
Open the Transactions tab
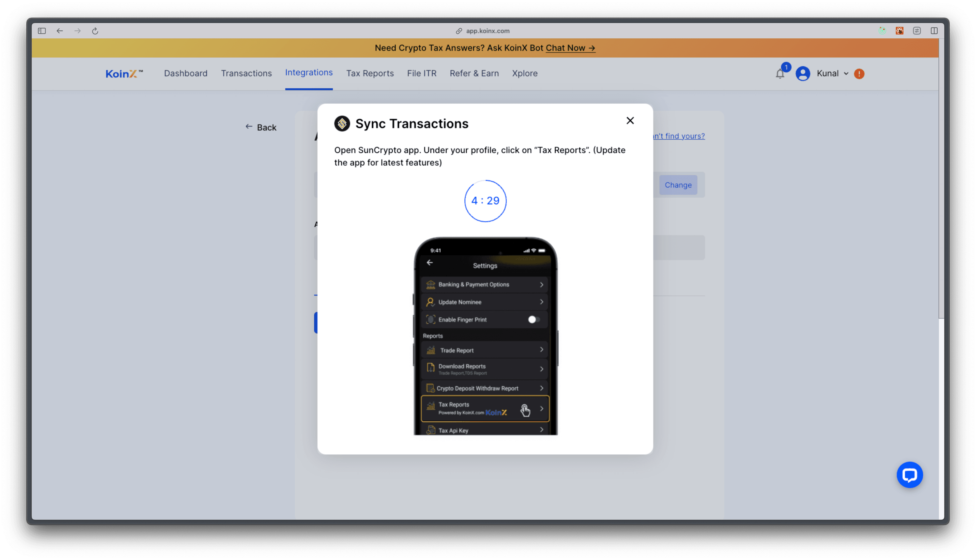(x=246, y=73)
